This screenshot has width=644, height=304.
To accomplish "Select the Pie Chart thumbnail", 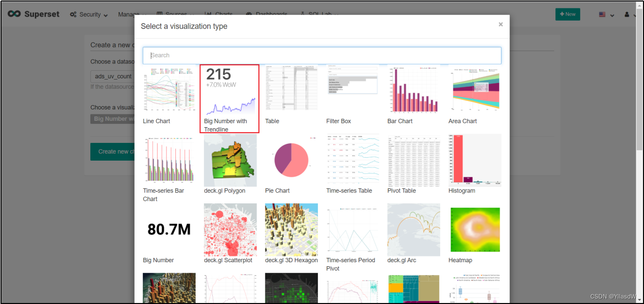I will pos(291,160).
